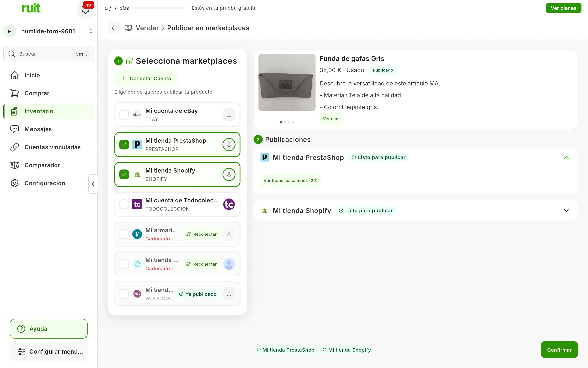The width and height of the screenshot is (588, 368).
Task: Click Ver planes button
Action: [x=563, y=8]
